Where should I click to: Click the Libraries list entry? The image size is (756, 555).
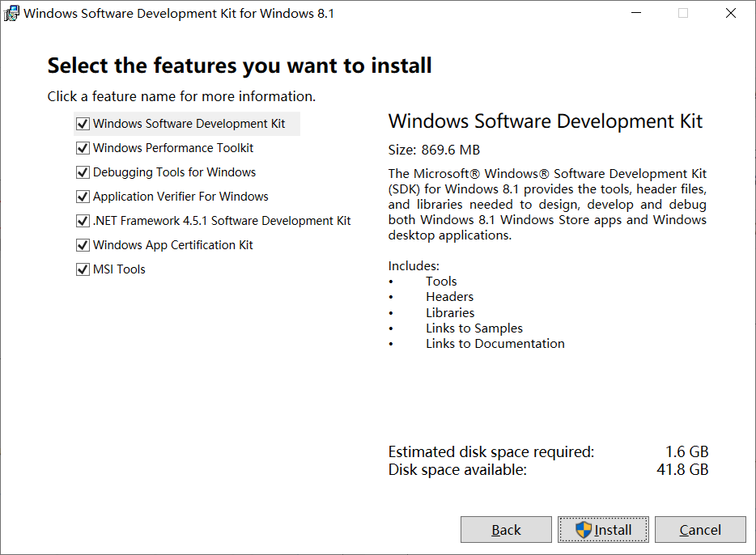click(x=450, y=312)
